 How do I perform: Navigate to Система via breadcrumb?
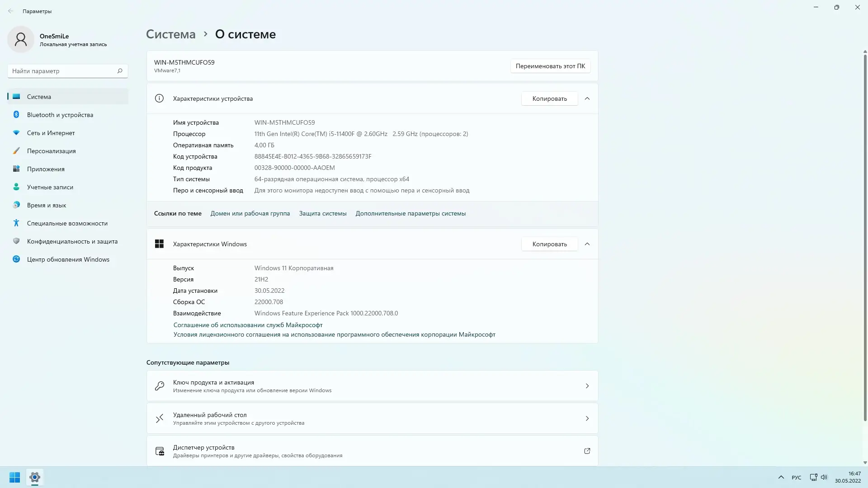pyautogui.click(x=170, y=34)
